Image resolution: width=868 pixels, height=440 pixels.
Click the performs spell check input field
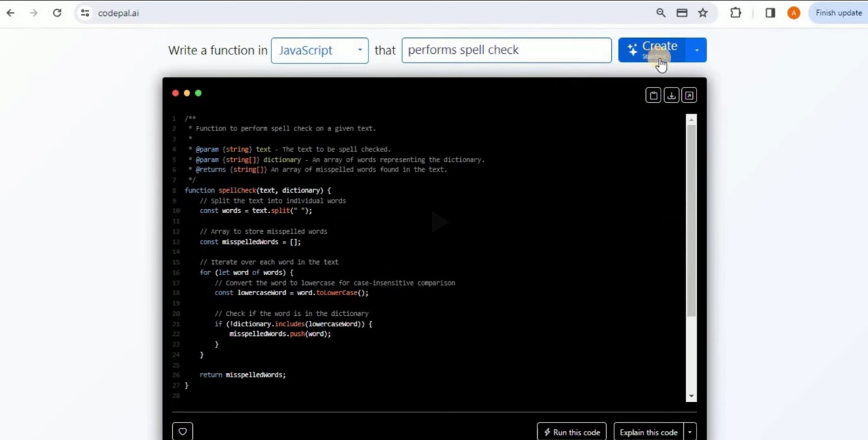coord(507,50)
